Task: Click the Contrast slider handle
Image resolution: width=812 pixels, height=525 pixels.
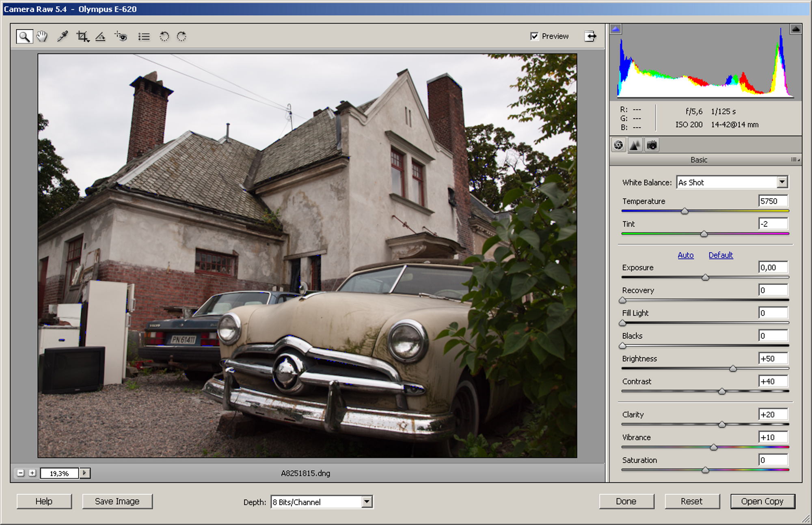Action: pos(722,391)
